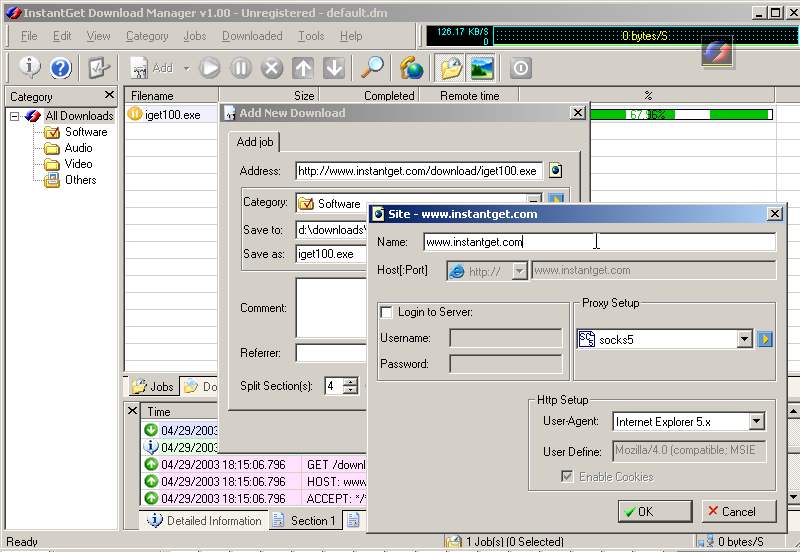Close the Add New Download dialog
This screenshot has width=800, height=552.
coord(577,113)
